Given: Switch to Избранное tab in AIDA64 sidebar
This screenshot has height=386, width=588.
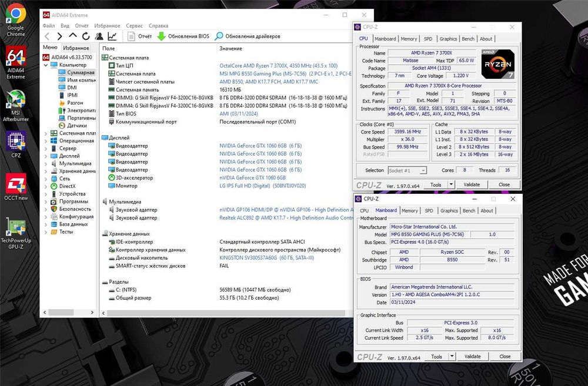Looking at the screenshot, I should (x=76, y=48).
